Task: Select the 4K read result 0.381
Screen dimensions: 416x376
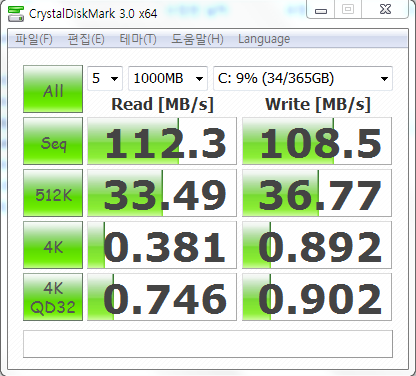Action: tap(162, 245)
